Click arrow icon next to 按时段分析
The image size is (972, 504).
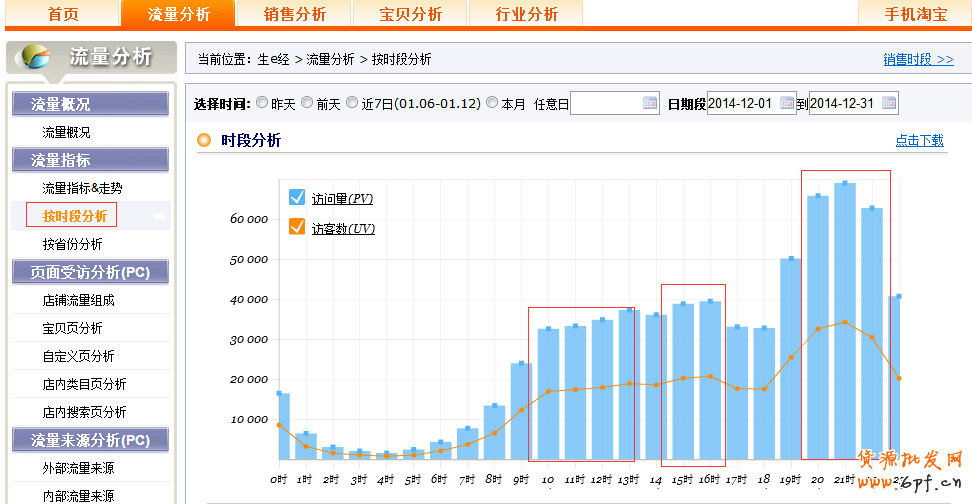tap(160, 216)
